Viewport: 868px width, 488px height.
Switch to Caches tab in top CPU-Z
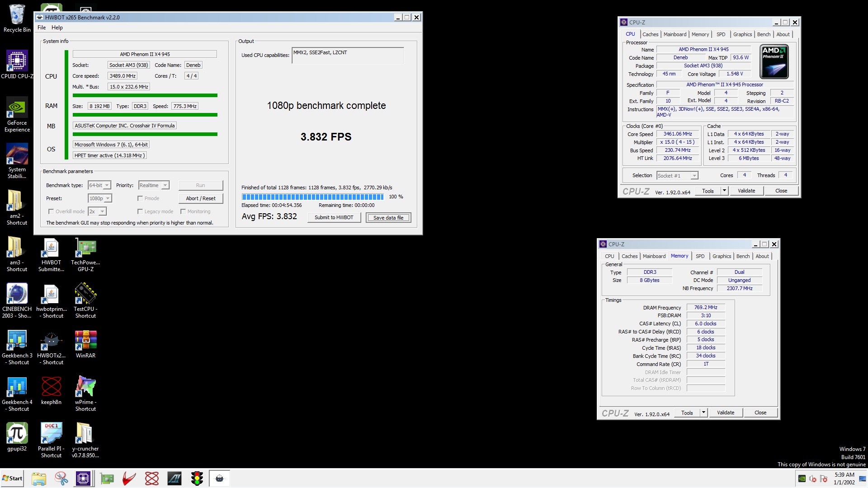(x=650, y=34)
